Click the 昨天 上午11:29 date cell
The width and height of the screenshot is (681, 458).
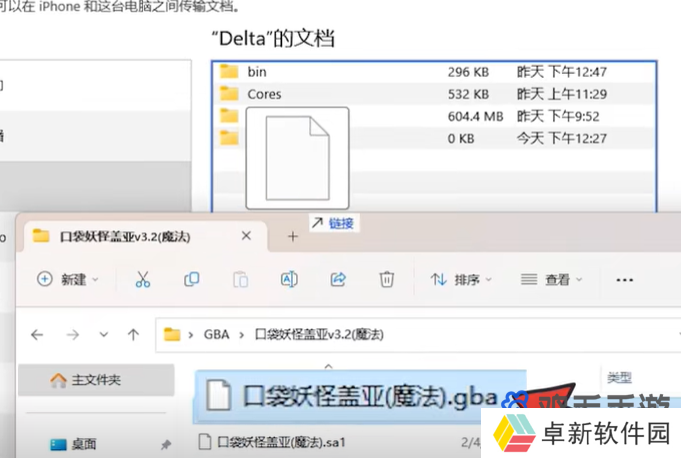click(562, 94)
